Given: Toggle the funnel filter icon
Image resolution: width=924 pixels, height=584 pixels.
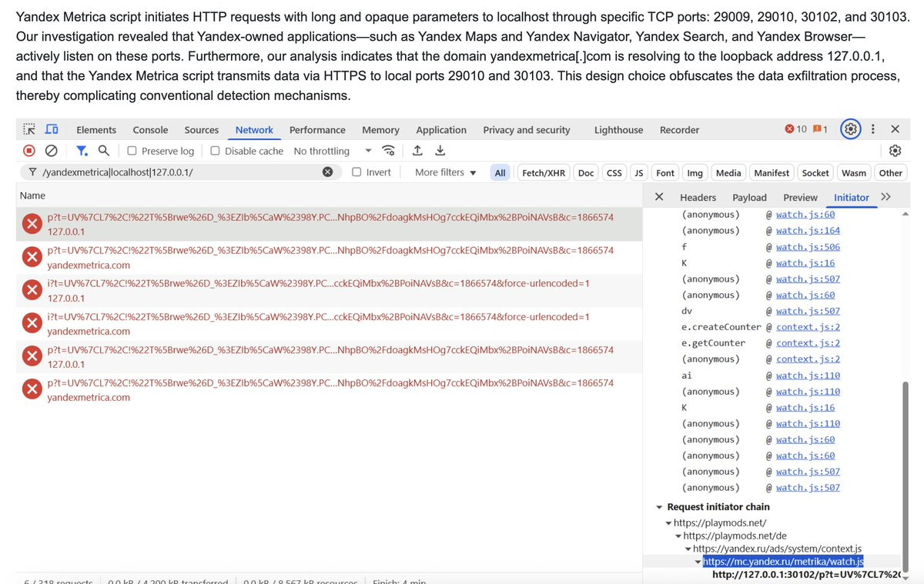Looking at the screenshot, I should [x=81, y=151].
